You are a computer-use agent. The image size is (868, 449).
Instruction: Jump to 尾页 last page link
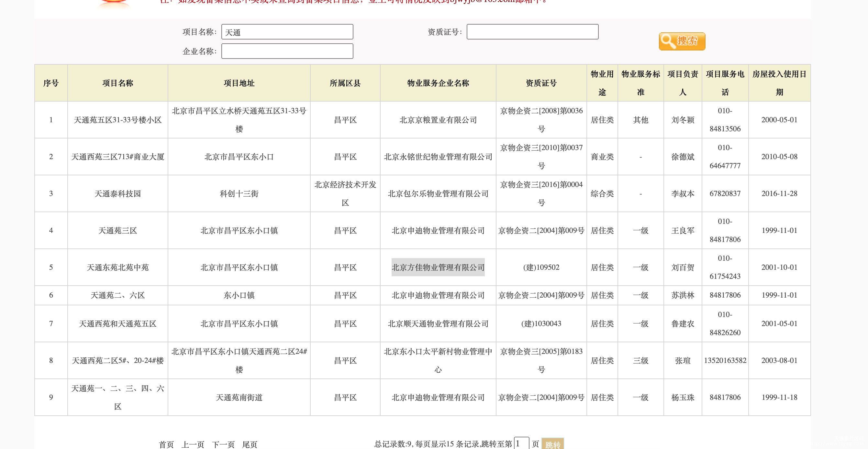point(250,444)
